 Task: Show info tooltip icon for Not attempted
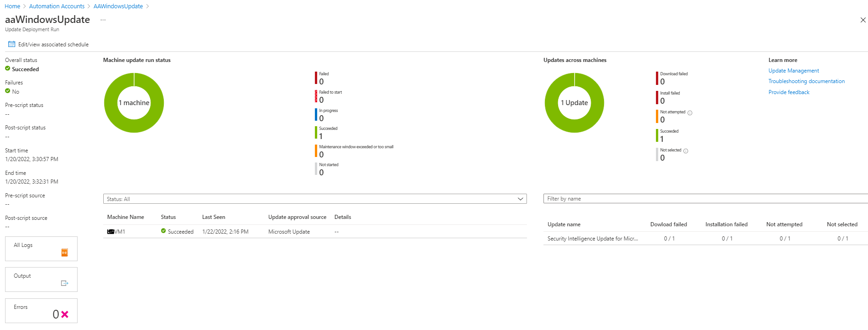pos(690,113)
